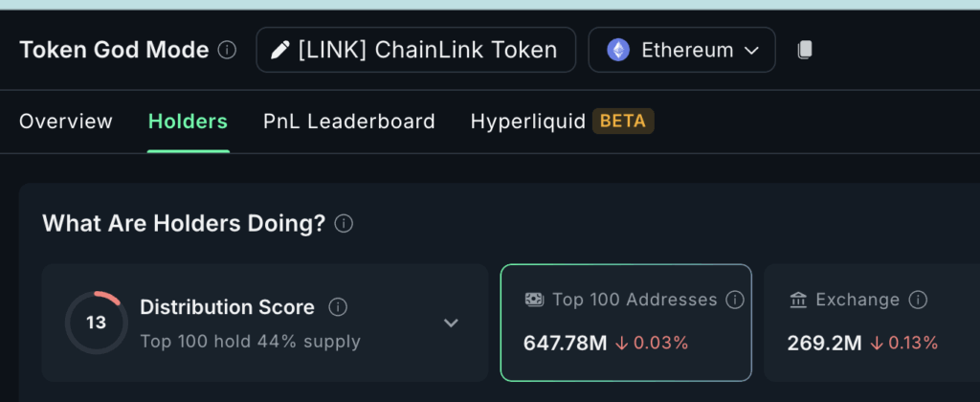Open the ChainLink Token selector field

coord(415,50)
